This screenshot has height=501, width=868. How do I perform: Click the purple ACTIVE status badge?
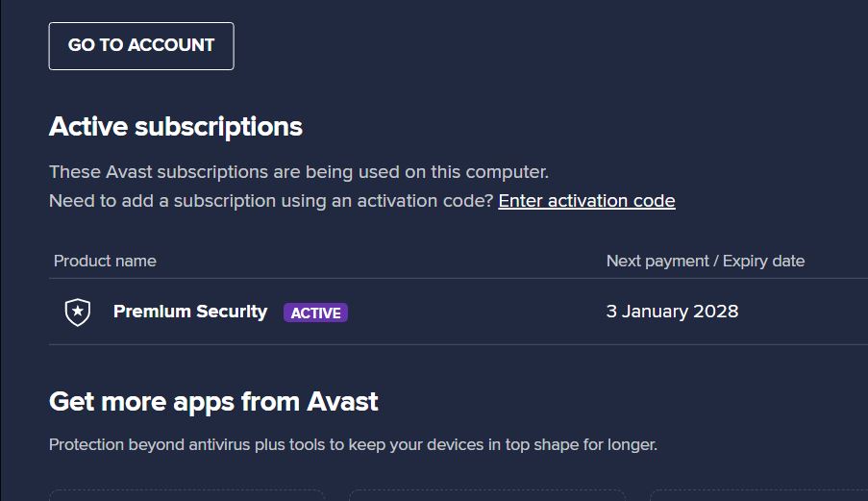coord(315,313)
